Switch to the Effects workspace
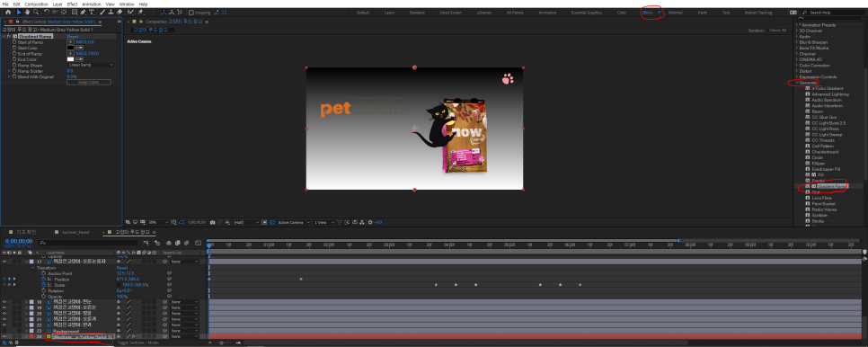The image size is (868, 347). (x=648, y=13)
